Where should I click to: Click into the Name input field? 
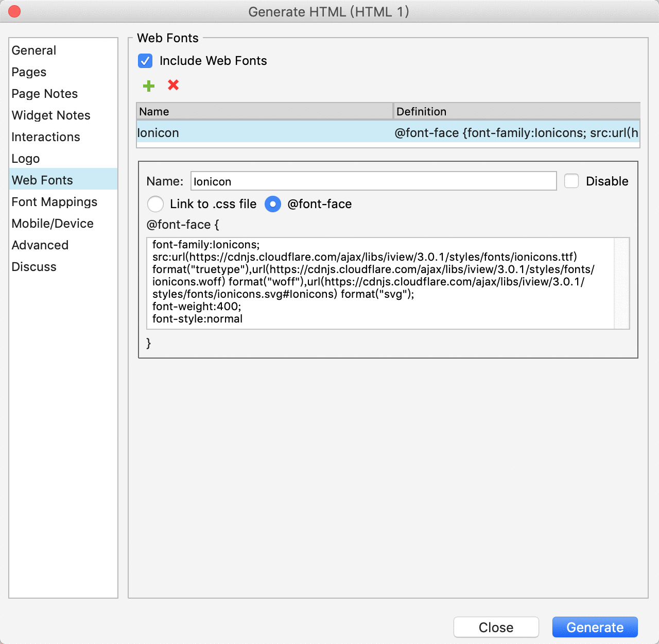[374, 181]
